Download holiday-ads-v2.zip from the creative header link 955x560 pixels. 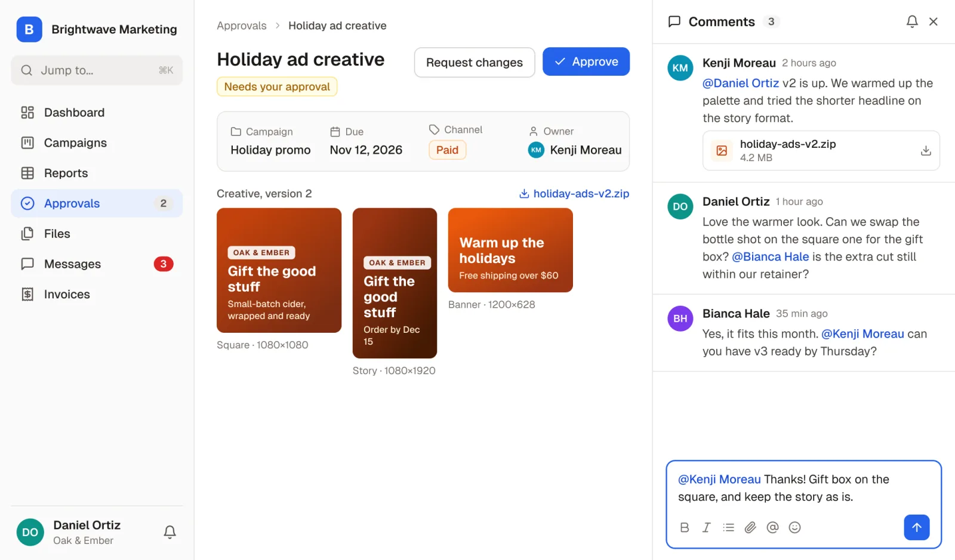[574, 194]
